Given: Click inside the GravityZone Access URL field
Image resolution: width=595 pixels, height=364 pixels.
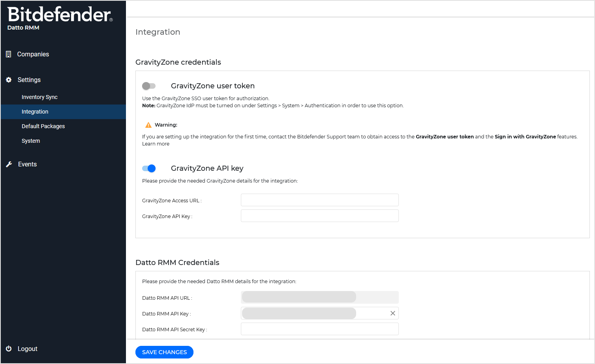Looking at the screenshot, I should 319,200.
